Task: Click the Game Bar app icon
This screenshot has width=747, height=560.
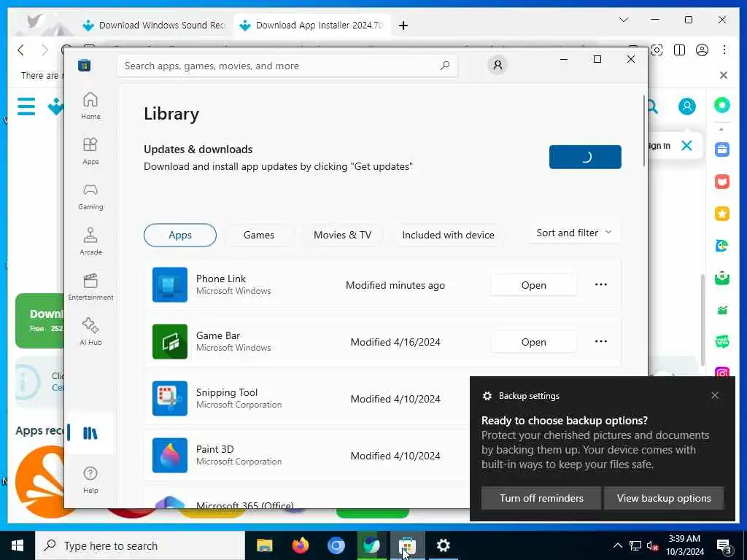Action: point(170,341)
